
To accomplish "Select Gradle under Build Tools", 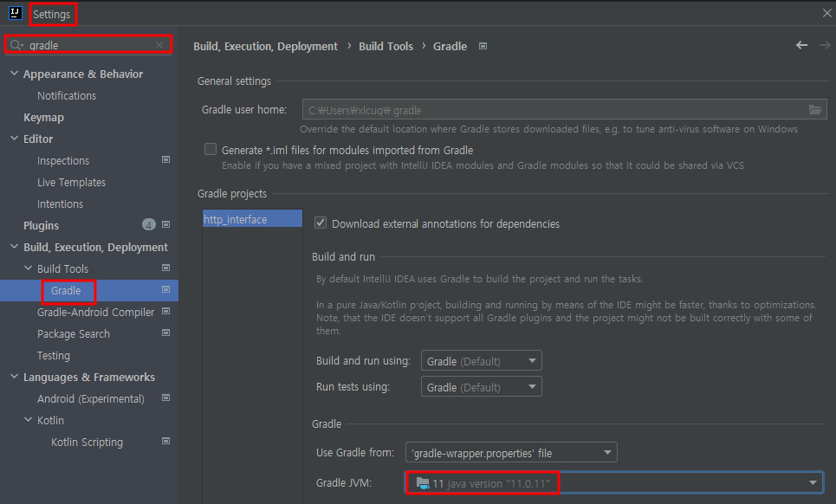I will 66,290.
